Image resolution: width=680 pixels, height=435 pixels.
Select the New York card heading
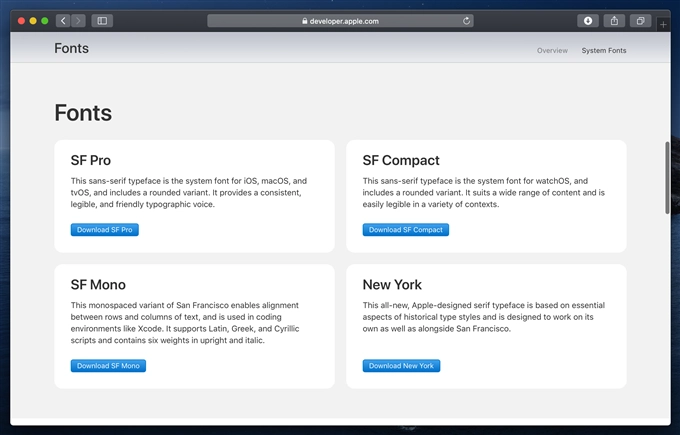(x=392, y=285)
